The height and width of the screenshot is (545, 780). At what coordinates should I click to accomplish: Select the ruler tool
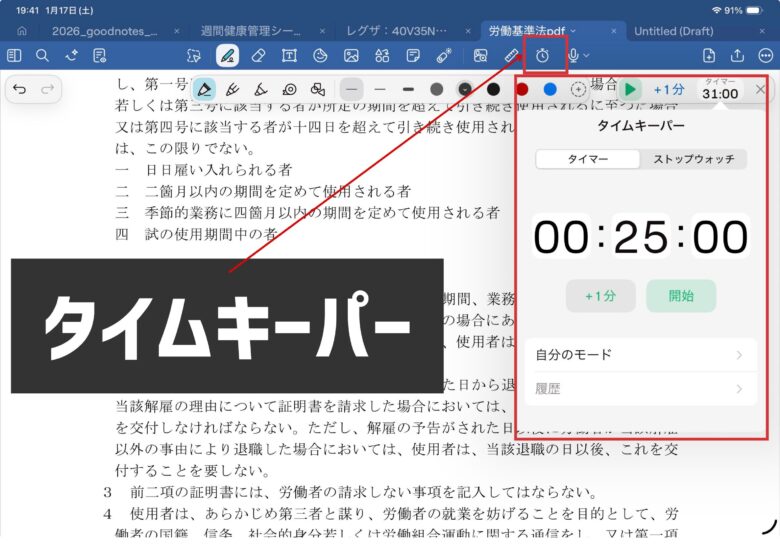point(511,56)
